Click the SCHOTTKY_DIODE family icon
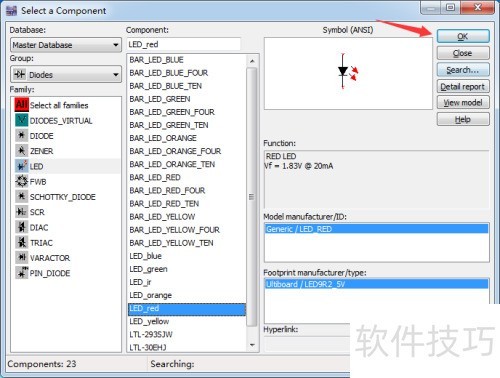The height and width of the screenshot is (378, 500). (x=22, y=197)
